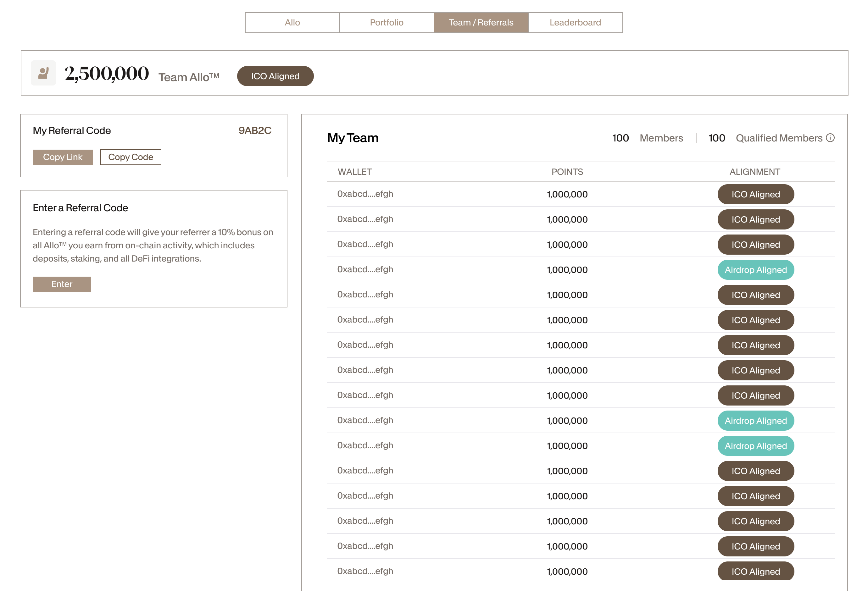Click the POINTS column header
The image size is (868, 591).
pyautogui.click(x=567, y=172)
